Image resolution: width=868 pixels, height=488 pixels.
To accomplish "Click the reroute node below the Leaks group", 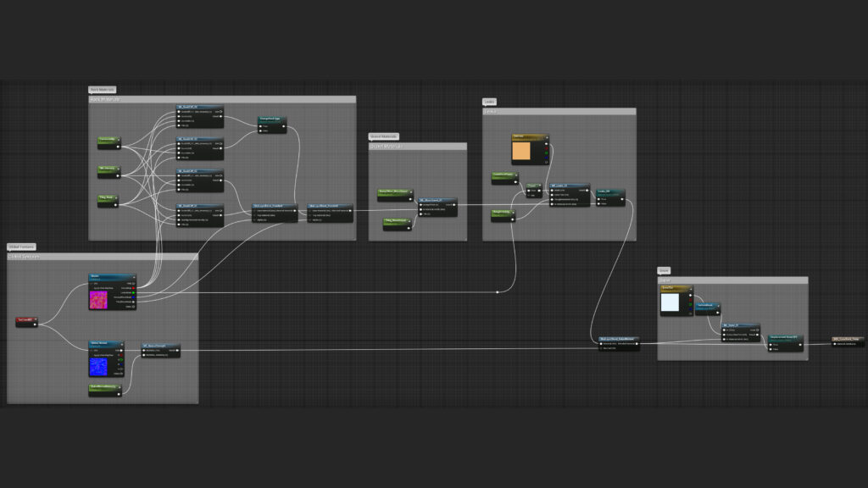I will (x=498, y=292).
